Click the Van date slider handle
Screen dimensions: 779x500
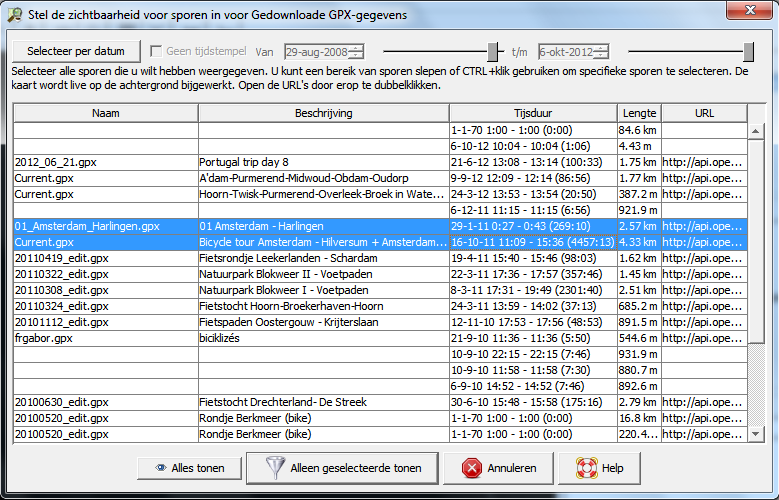(492, 51)
